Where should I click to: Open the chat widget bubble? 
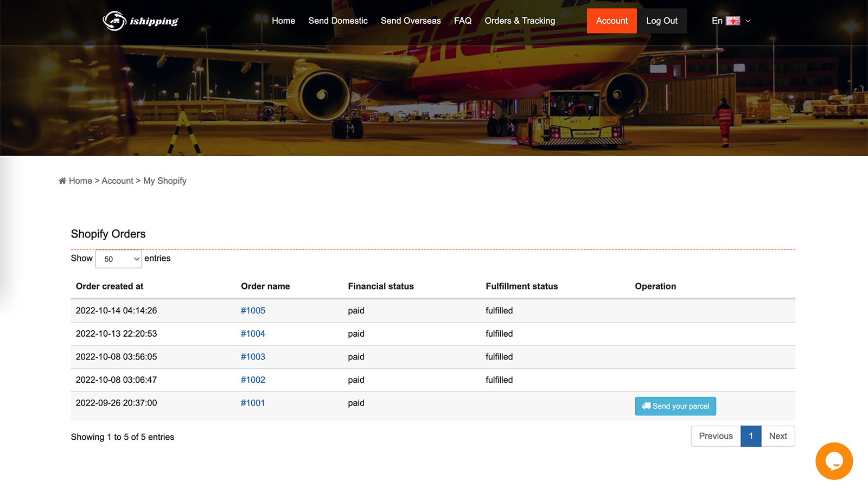[x=834, y=461]
